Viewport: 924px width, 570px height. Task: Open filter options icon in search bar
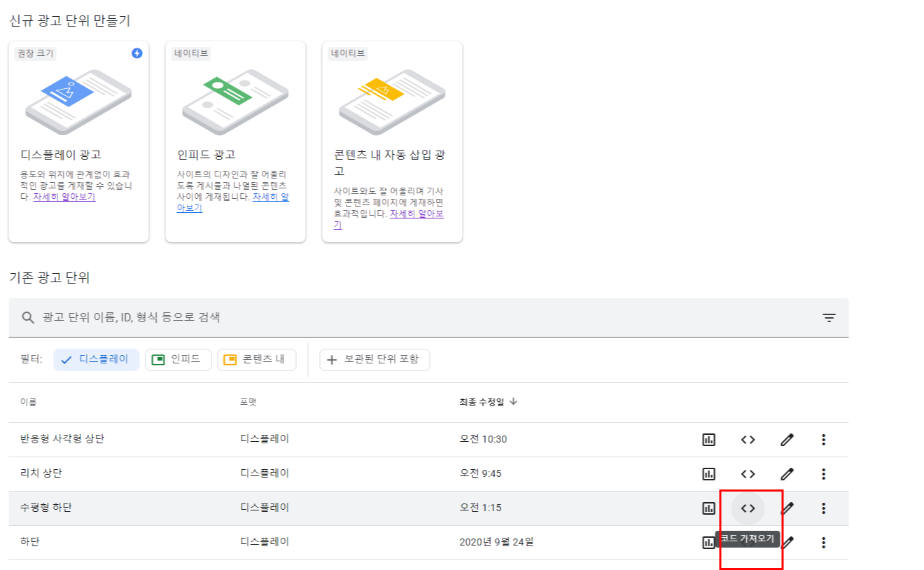tap(829, 318)
